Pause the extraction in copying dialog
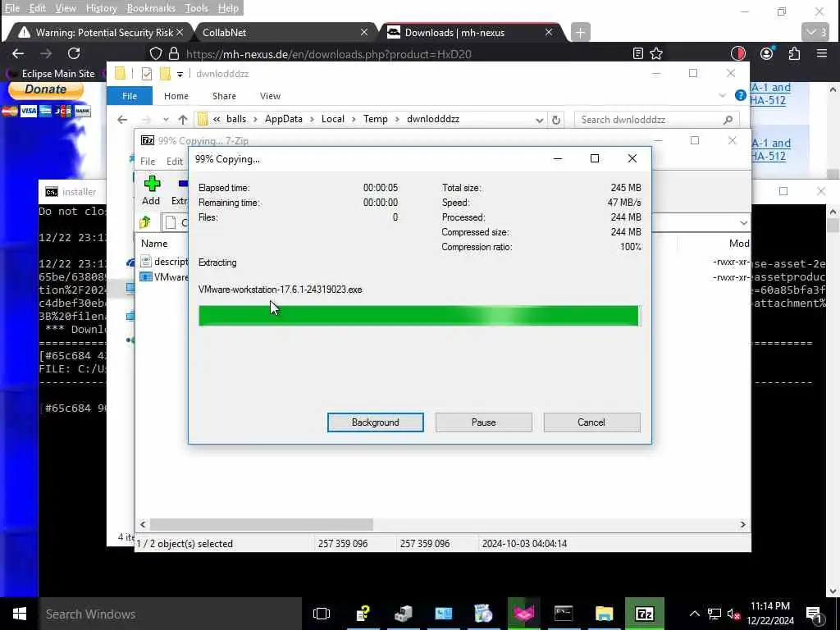840x630 pixels. (484, 422)
